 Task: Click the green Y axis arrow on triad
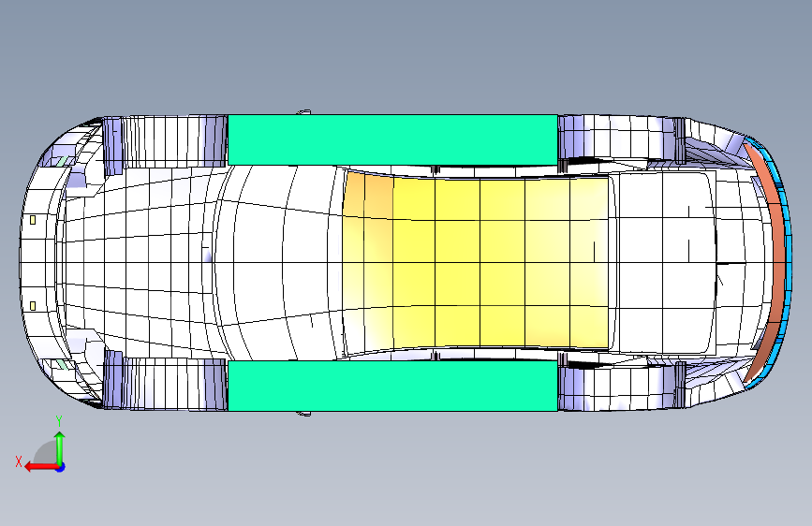(60, 447)
